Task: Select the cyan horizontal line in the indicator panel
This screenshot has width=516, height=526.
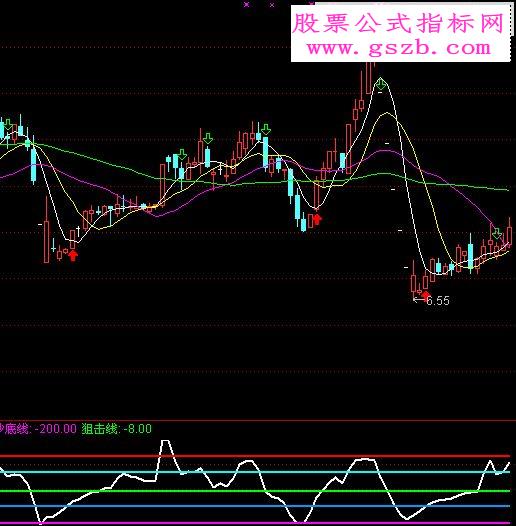Action: click(255, 472)
